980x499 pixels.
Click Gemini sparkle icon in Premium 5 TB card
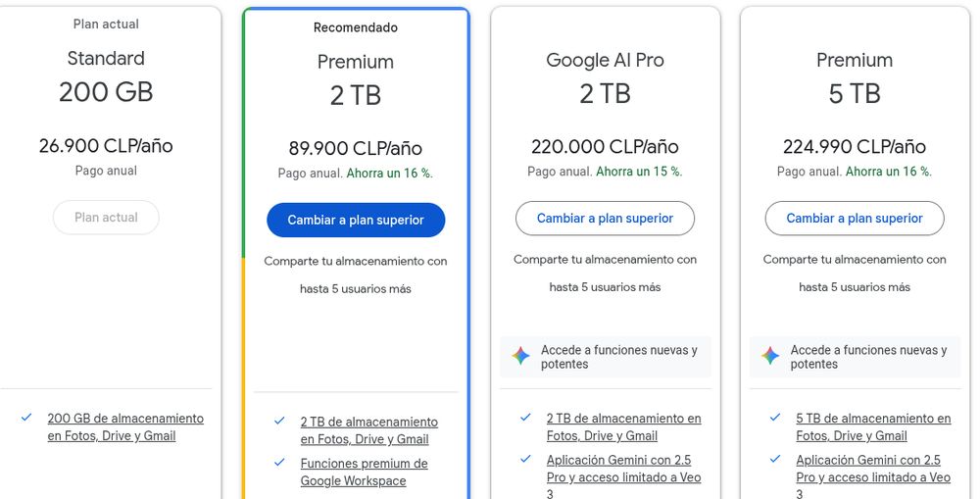pyautogui.click(x=771, y=357)
